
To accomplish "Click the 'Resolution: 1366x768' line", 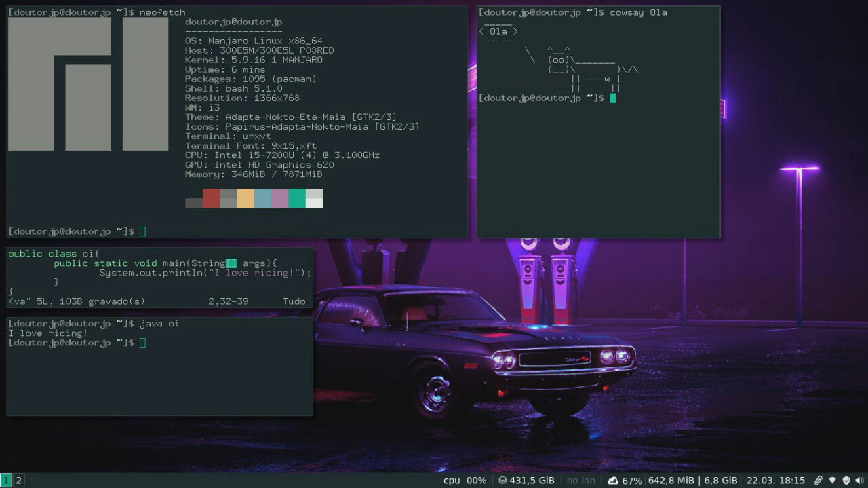I will click(x=242, y=98).
